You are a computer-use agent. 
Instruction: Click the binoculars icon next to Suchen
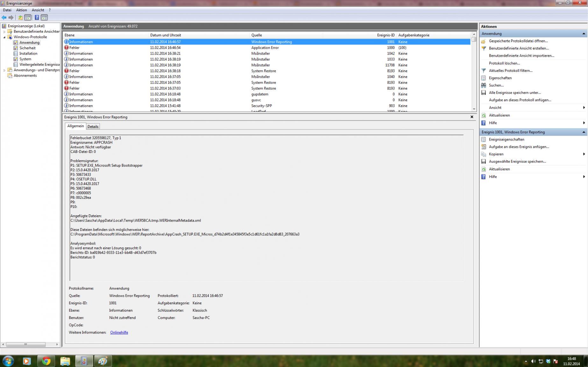484,85
